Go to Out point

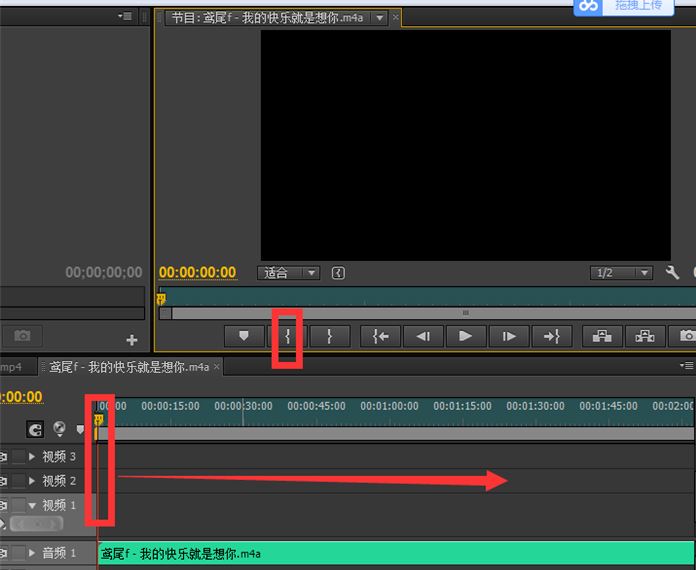[x=551, y=336]
